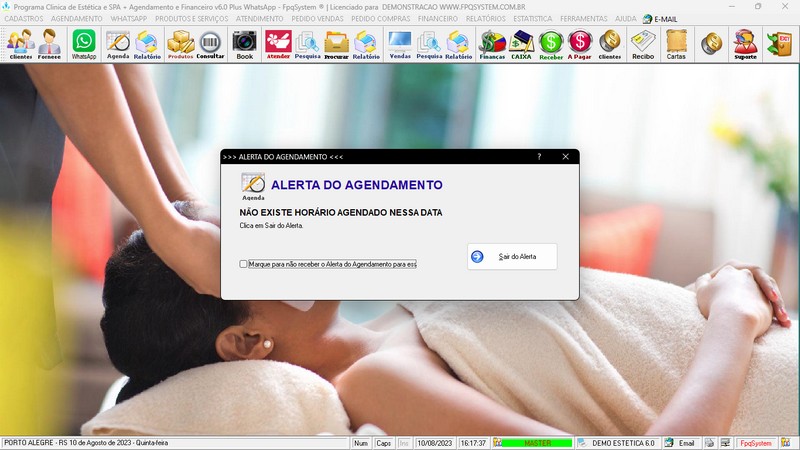Click the Procurar file drawer icon
Viewport: 800px width, 450px height.
[x=336, y=44]
